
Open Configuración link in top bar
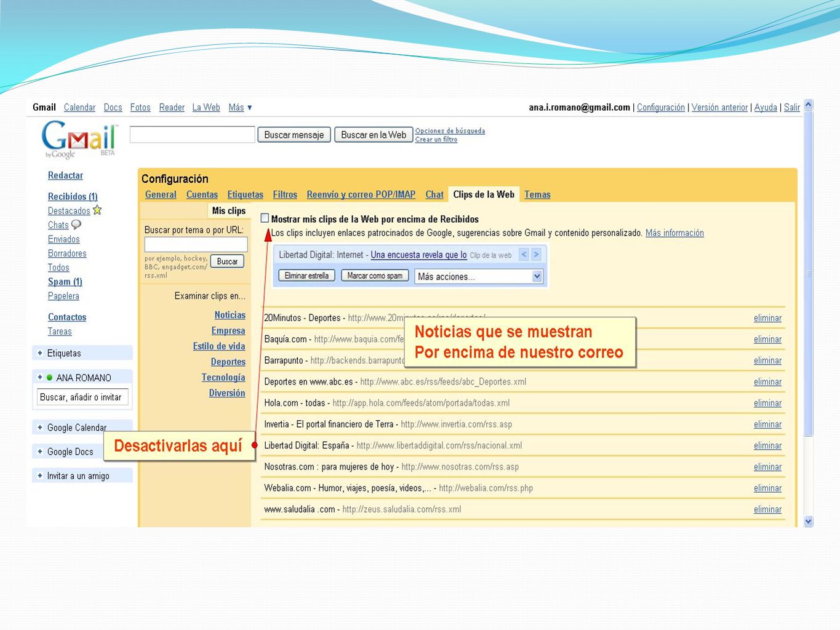pos(661,107)
